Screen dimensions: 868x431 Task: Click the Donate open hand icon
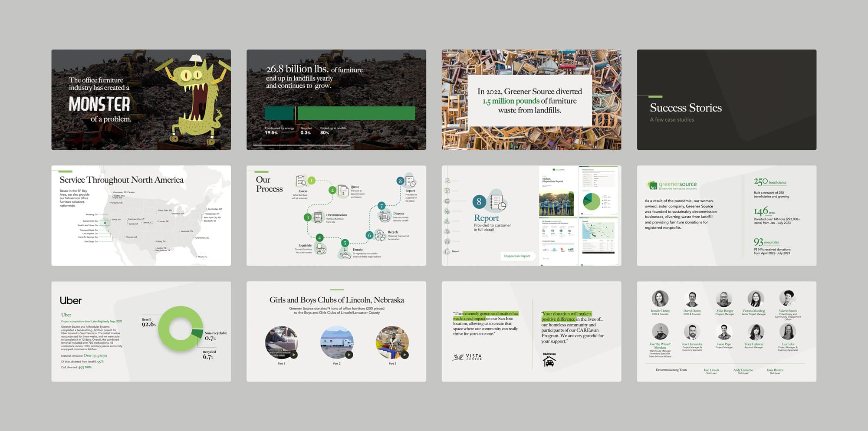coord(345,253)
